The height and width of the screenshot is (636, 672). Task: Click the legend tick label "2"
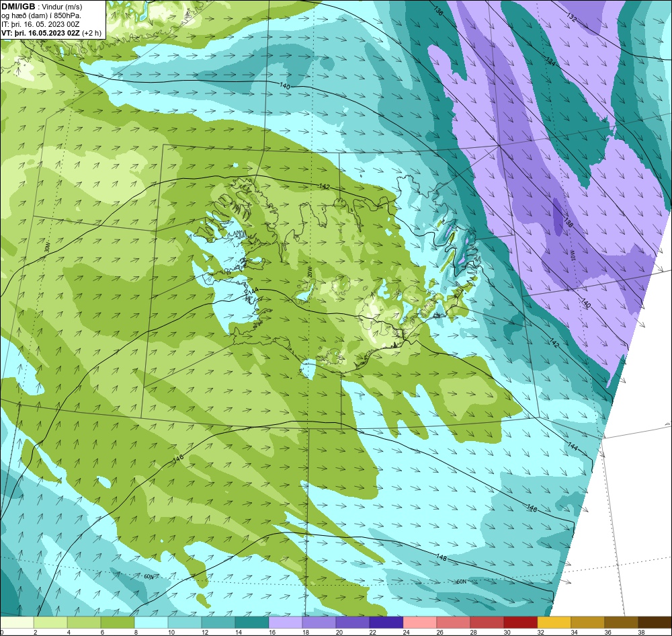point(35,632)
